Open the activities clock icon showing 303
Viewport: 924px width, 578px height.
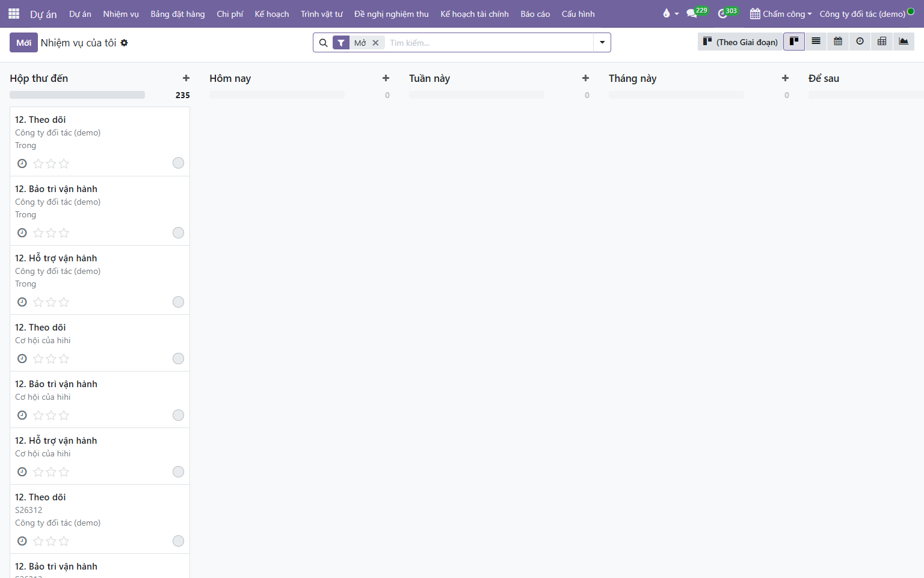pyautogui.click(x=728, y=13)
